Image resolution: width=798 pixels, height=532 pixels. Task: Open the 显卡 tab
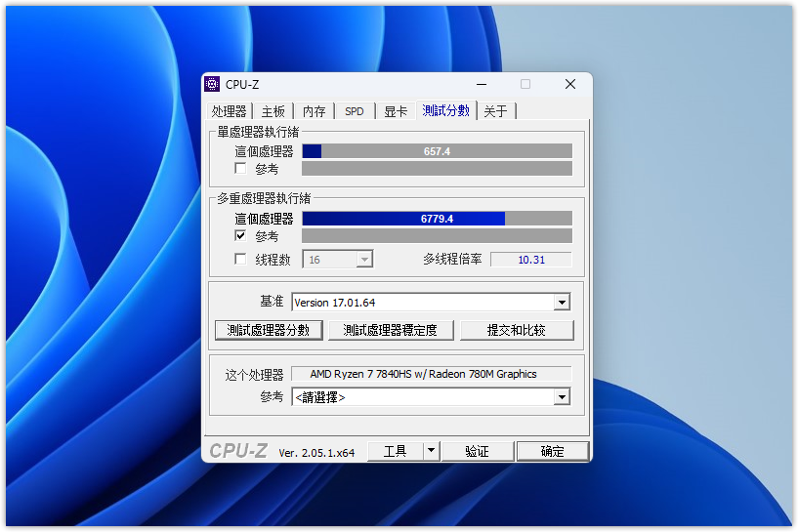tap(396, 111)
